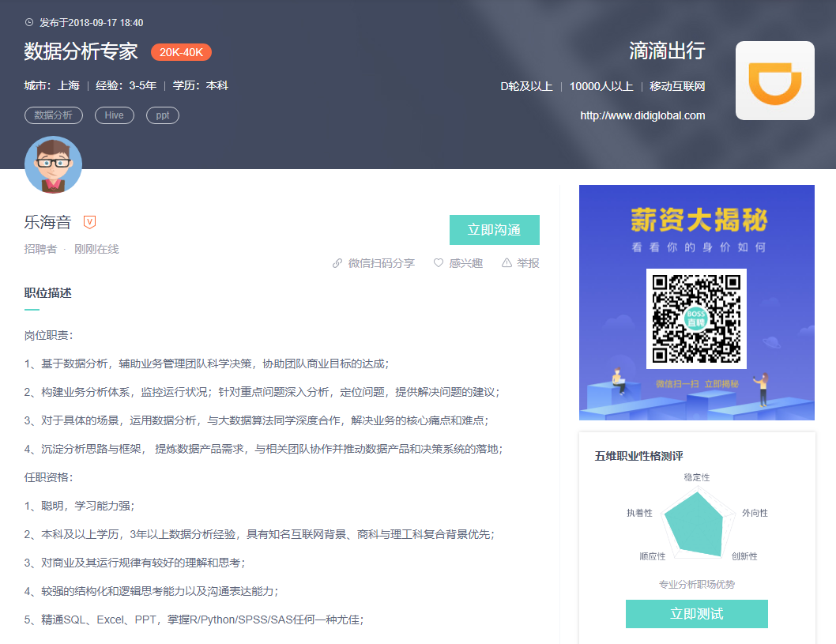This screenshot has height=644, width=836.
Task: Click the 微信扫一扫 立即揭秘 caption
Action: (x=697, y=384)
